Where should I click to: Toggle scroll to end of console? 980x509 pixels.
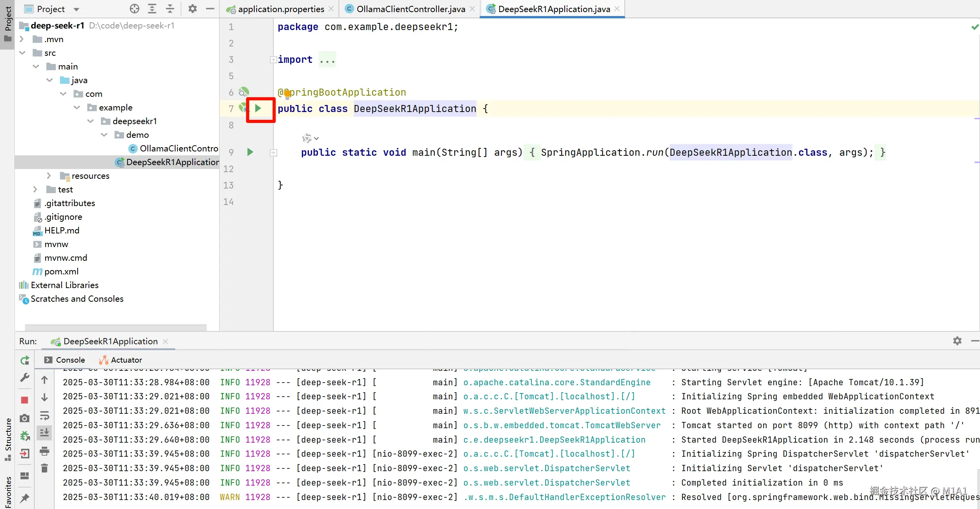click(44, 432)
